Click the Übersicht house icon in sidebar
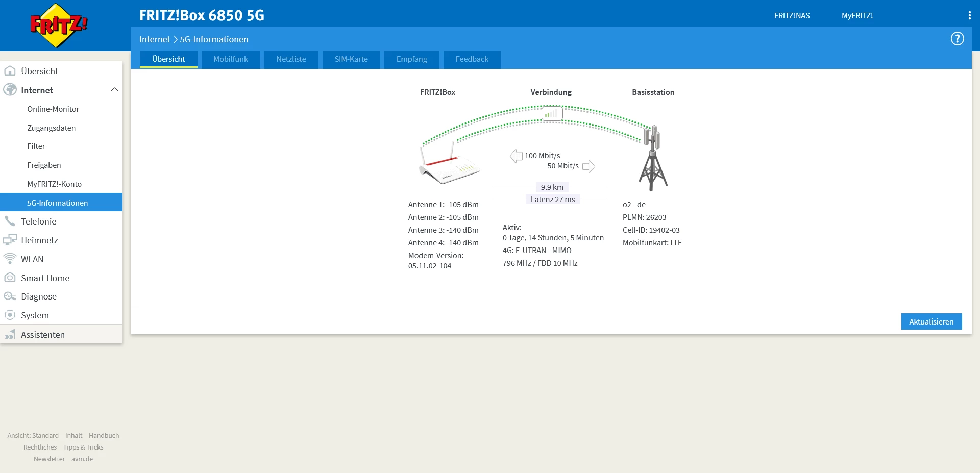Viewport: 980px width, 473px height. click(10, 71)
